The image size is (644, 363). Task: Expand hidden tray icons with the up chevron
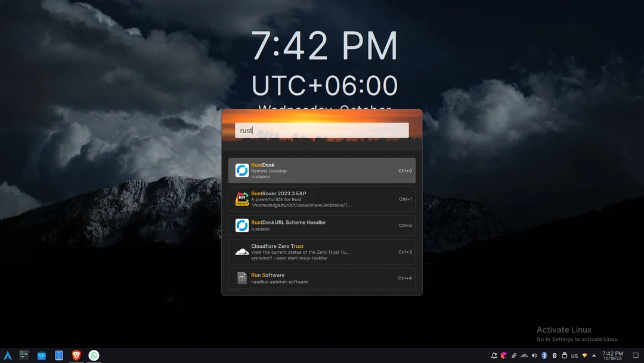click(594, 355)
